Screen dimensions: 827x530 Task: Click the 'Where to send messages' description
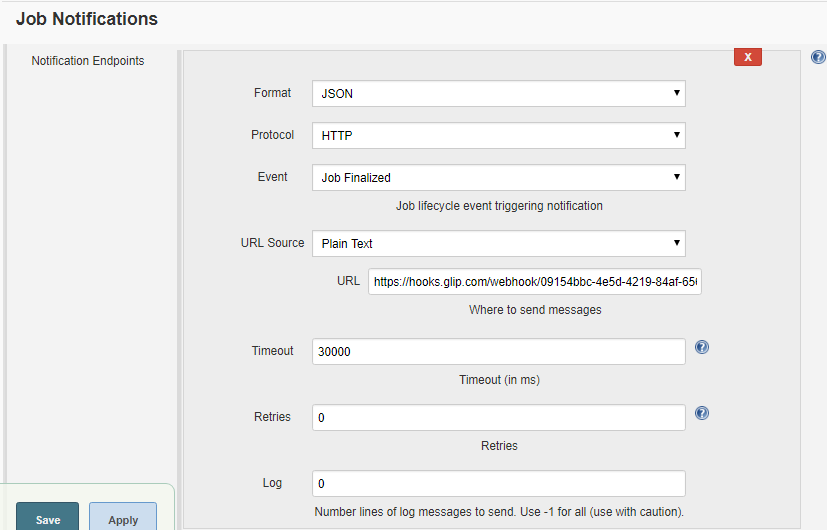pyautogui.click(x=535, y=310)
